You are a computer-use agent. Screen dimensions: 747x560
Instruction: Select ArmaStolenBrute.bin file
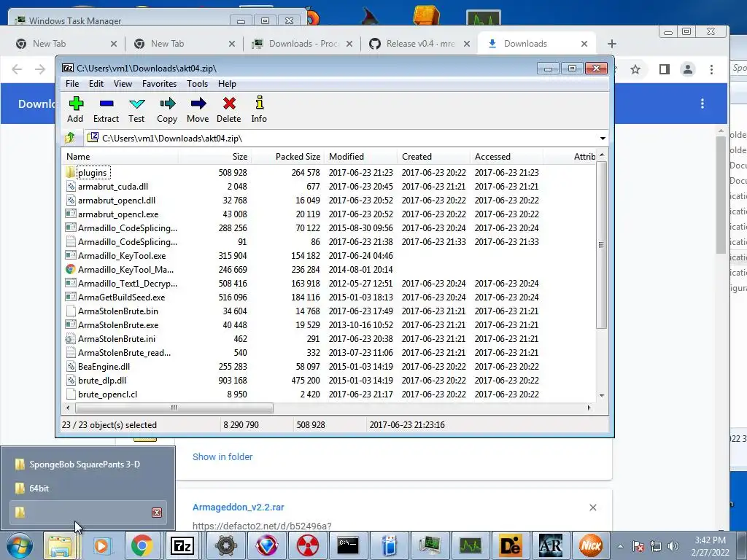(x=329, y=311)
